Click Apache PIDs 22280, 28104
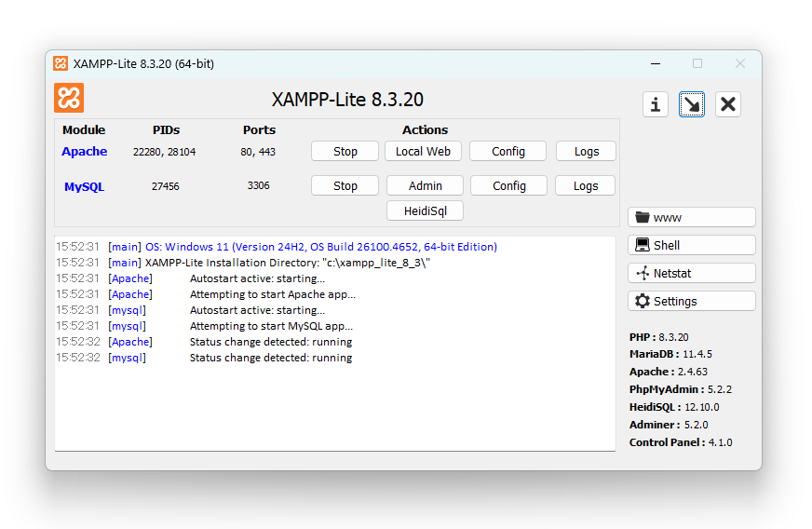Screen dimensions: 812x529 tap(164, 152)
